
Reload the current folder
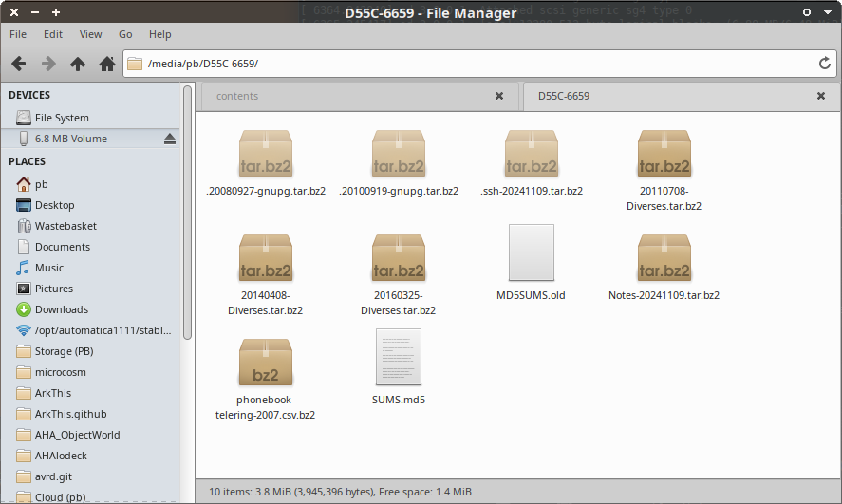[825, 64]
